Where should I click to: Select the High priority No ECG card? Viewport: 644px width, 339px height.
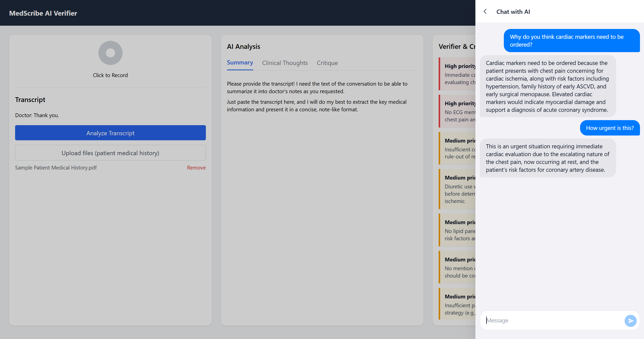tap(457, 111)
